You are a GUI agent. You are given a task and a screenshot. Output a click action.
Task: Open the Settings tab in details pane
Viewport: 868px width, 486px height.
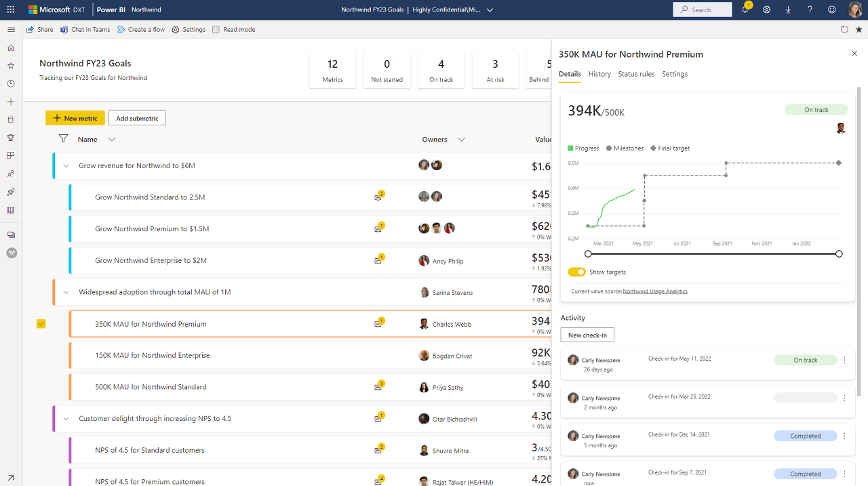coord(675,74)
